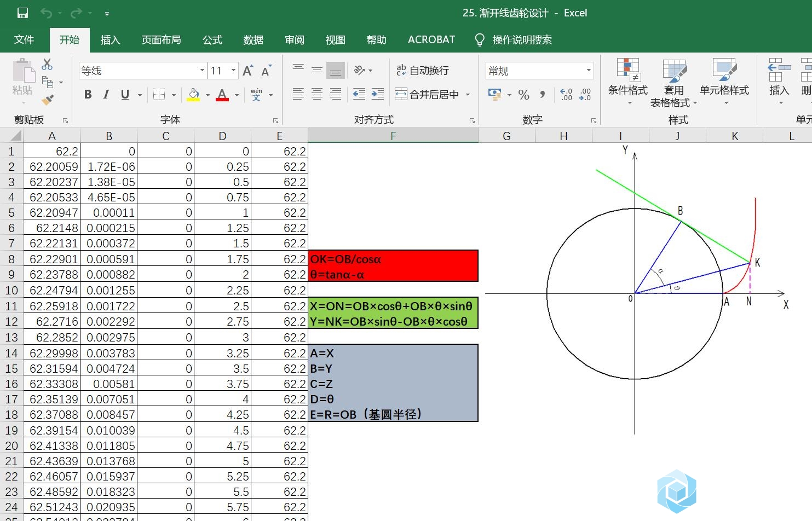Open the font color dropdown arrow
The width and height of the screenshot is (812, 521).
(x=237, y=95)
